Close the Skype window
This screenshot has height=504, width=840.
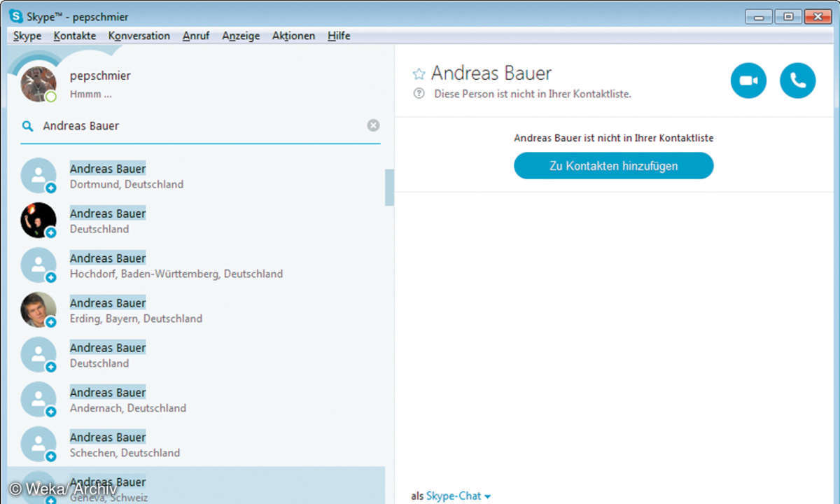point(818,16)
